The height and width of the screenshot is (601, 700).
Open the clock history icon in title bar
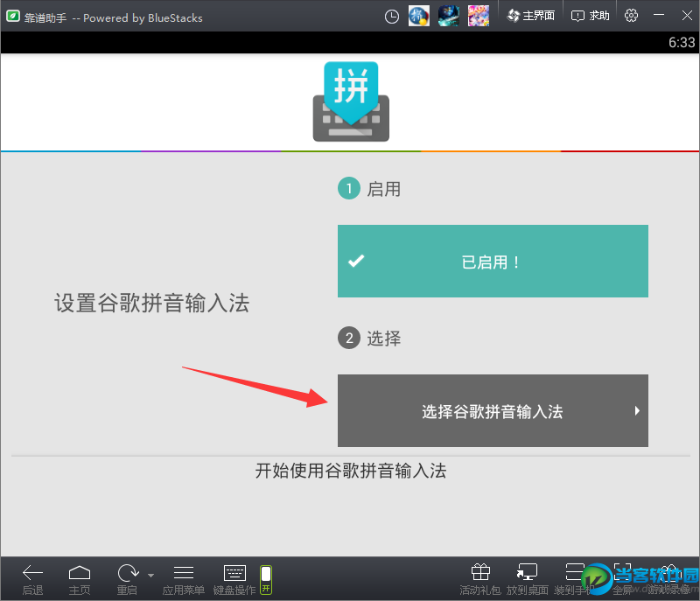[x=391, y=17]
